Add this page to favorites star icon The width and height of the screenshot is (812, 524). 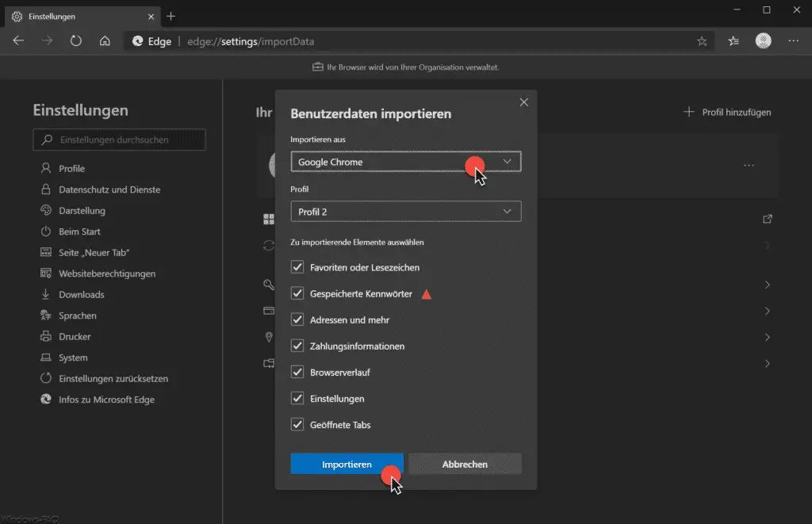(702, 41)
